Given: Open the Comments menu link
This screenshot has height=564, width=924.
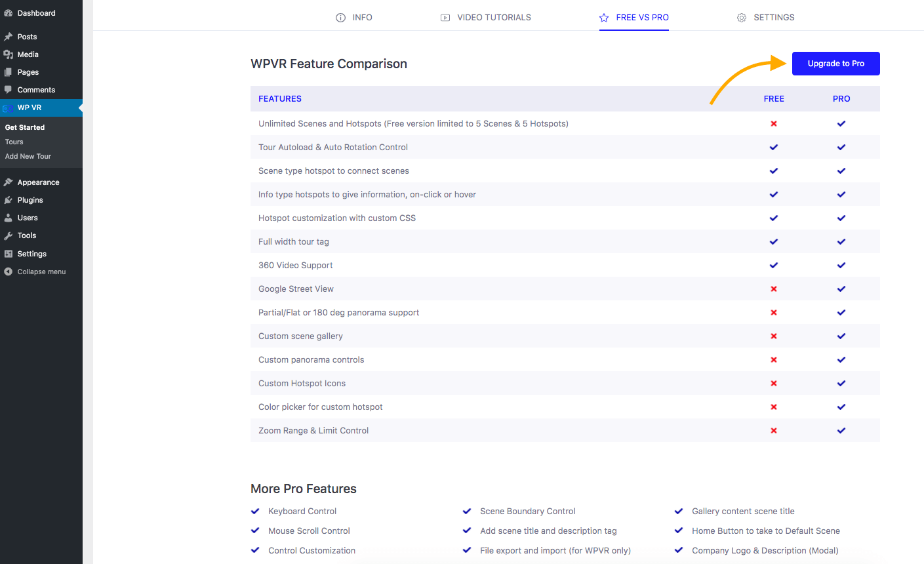Looking at the screenshot, I should point(36,90).
